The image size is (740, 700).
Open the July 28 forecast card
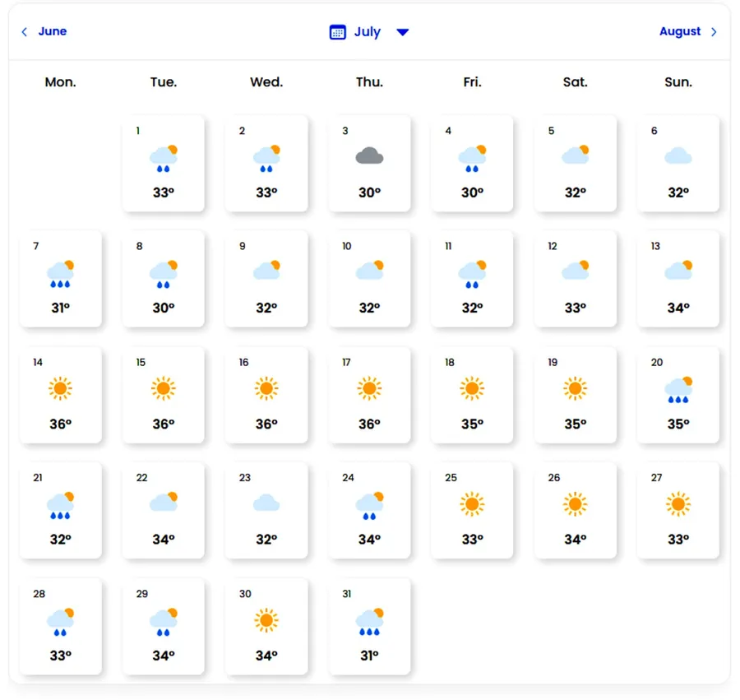(x=61, y=626)
